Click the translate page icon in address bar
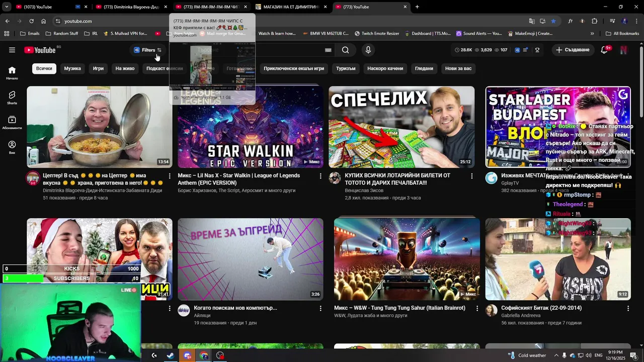 tap(532, 21)
